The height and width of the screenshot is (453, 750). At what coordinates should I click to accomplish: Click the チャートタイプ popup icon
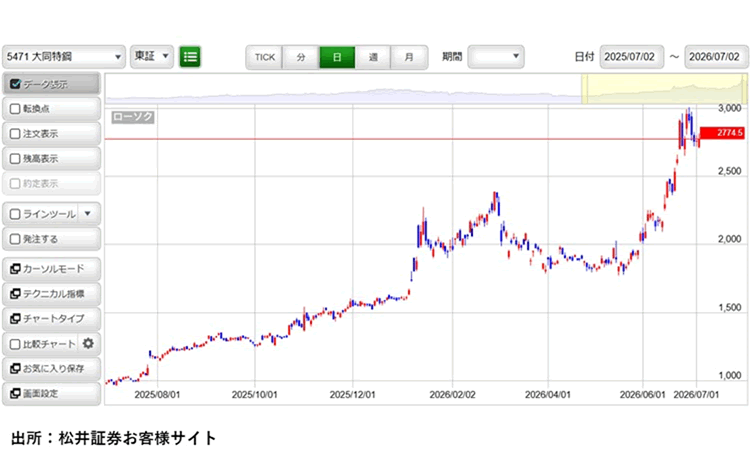pyautogui.click(x=15, y=319)
